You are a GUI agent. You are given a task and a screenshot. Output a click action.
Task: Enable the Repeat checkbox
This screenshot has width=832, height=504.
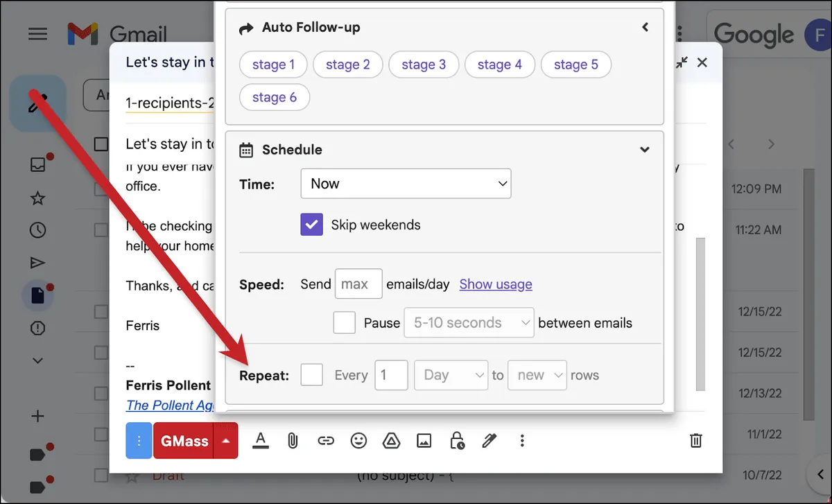312,375
